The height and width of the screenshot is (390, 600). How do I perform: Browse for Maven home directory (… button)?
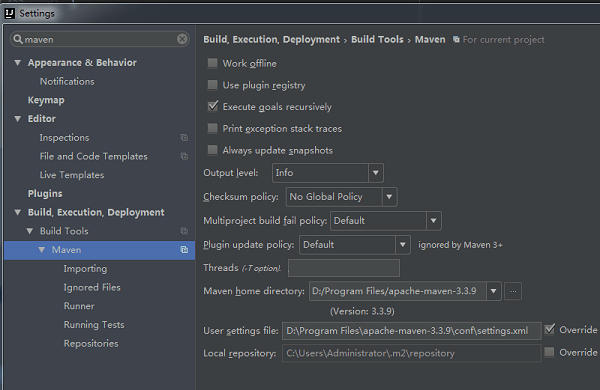(513, 291)
